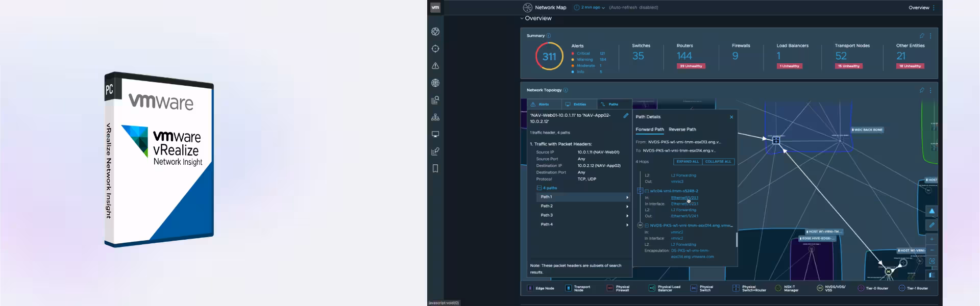Click the Critical alerts count
Image resolution: width=980 pixels, height=306 pixels.
(x=602, y=54)
